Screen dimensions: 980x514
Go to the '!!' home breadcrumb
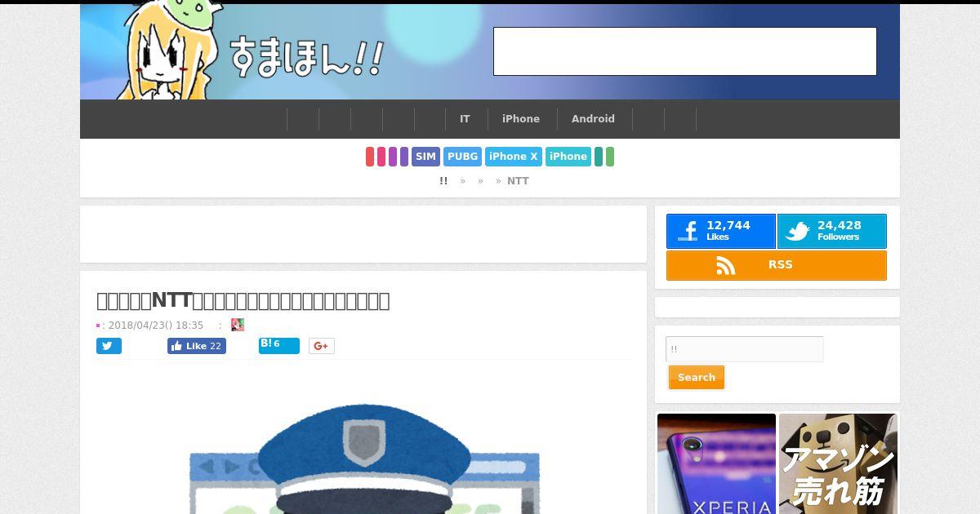pyautogui.click(x=443, y=181)
